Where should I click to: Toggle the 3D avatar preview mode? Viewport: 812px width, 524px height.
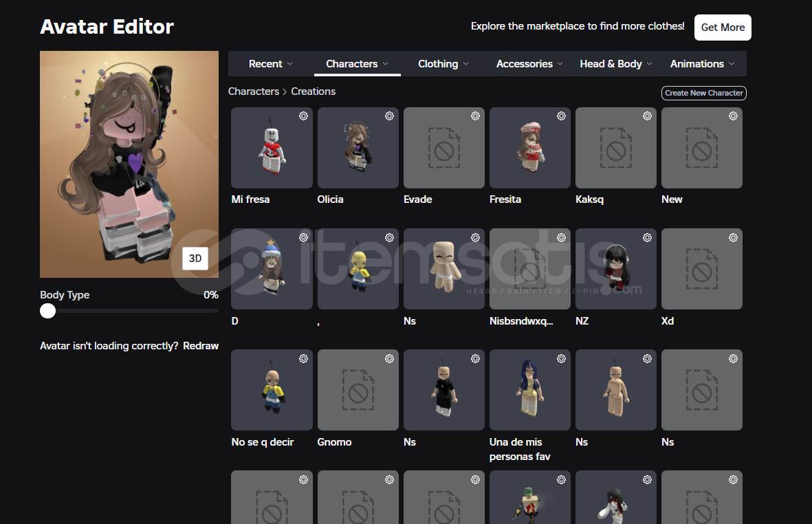point(195,259)
